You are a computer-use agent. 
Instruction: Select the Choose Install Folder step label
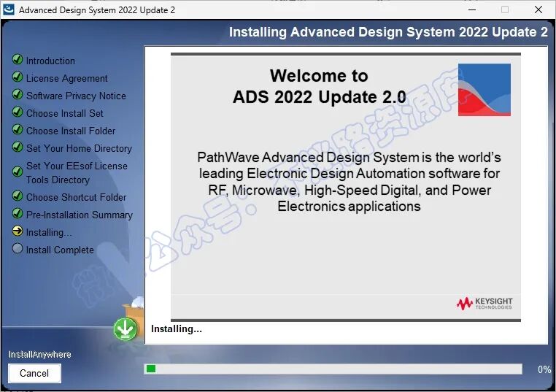tap(71, 131)
